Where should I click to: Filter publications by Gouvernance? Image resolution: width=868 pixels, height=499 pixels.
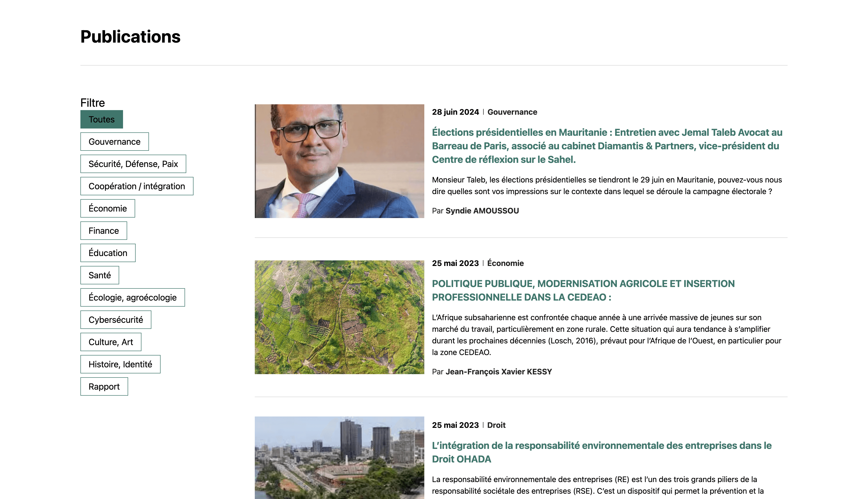point(114,142)
